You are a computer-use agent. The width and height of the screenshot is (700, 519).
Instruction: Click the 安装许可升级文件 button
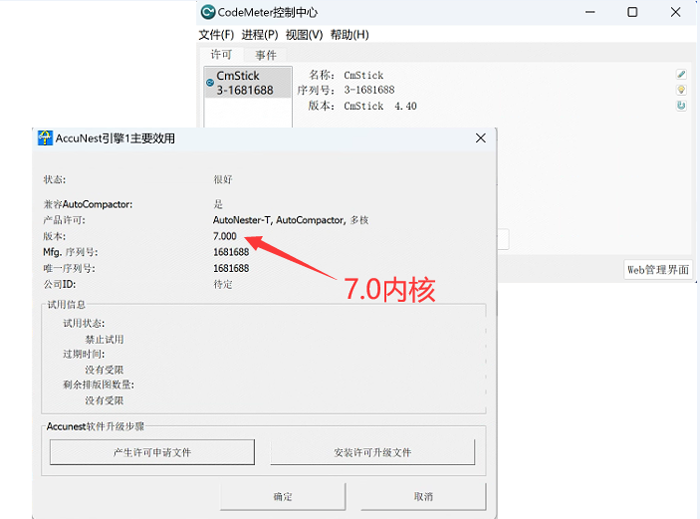(x=372, y=452)
